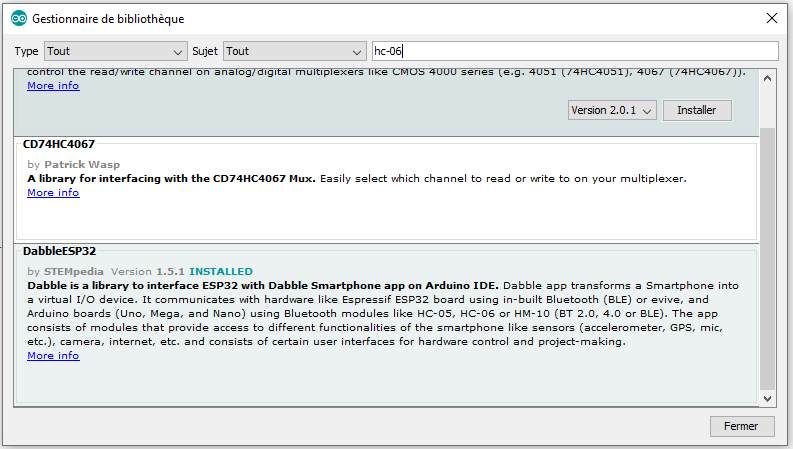Select the DabbleESP32 library title

pos(59,251)
